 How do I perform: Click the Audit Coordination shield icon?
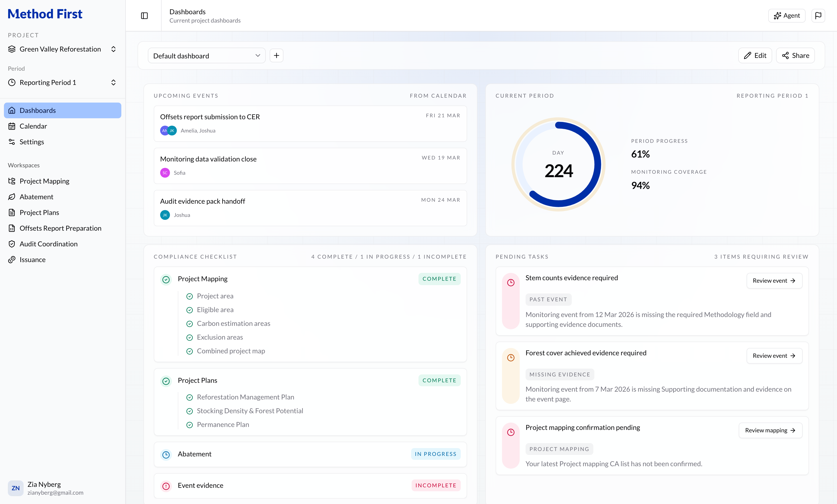[12, 244]
